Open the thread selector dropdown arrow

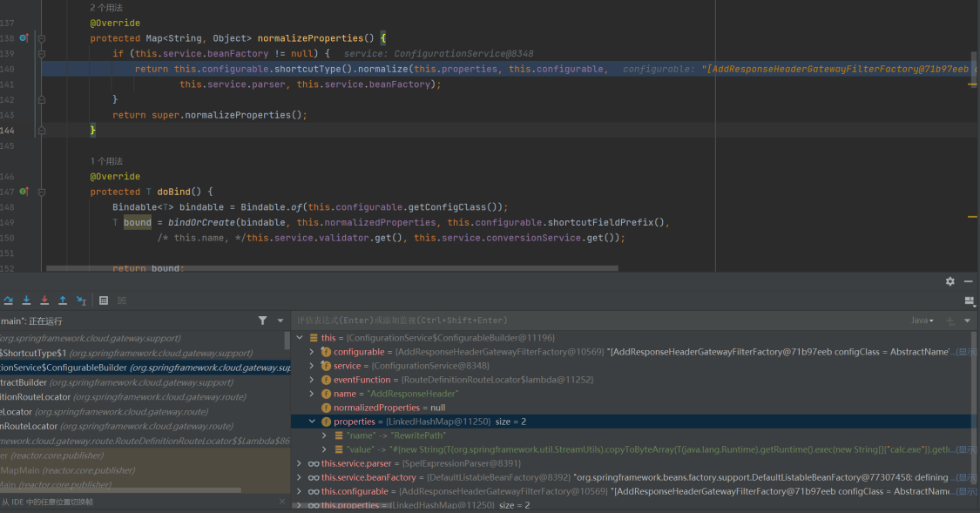pos(280,321)
